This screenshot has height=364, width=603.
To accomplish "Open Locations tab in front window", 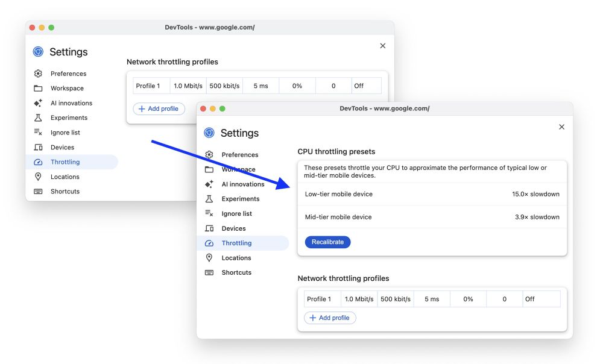I will [x=242, y=258].
